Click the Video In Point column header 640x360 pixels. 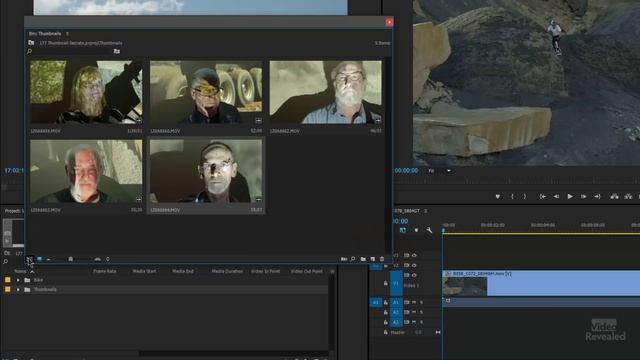tap(265, 271)
